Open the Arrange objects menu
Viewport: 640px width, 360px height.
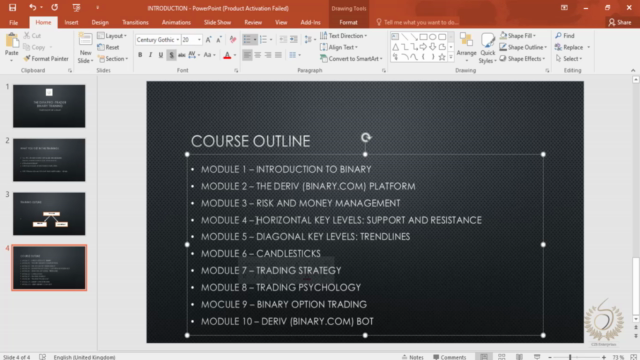467,47
